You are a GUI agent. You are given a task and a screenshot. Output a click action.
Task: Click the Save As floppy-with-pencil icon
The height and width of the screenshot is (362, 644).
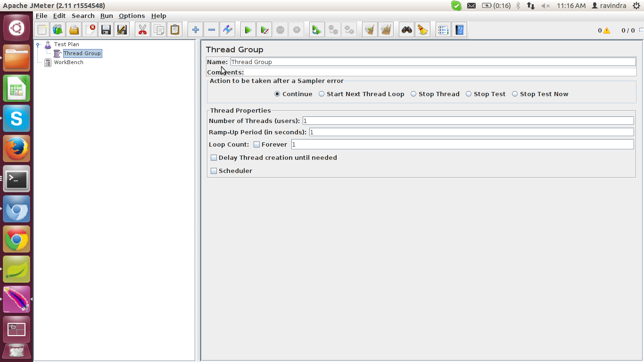(x=122, y=30)
